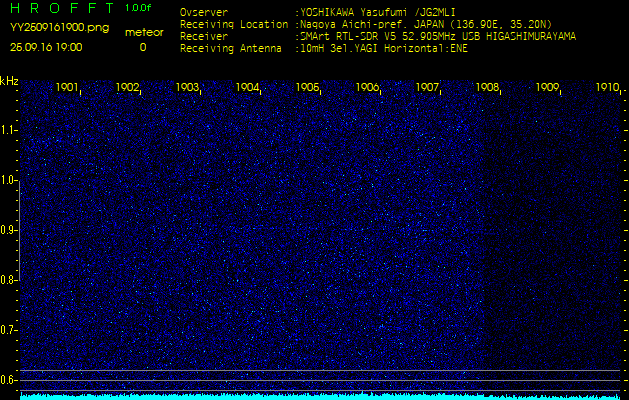
Task: Click the SMArt RTL-SDR V5 receiver text
Action: 450,36
